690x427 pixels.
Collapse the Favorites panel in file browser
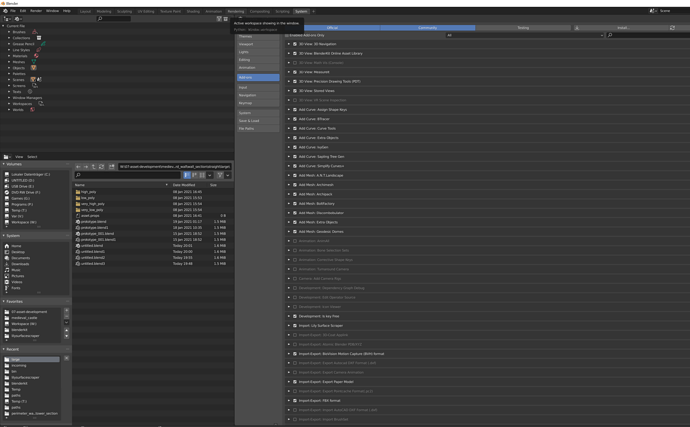point(4,302)
